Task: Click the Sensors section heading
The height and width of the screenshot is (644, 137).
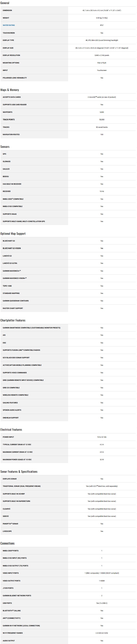Action: tap(5, 147)
